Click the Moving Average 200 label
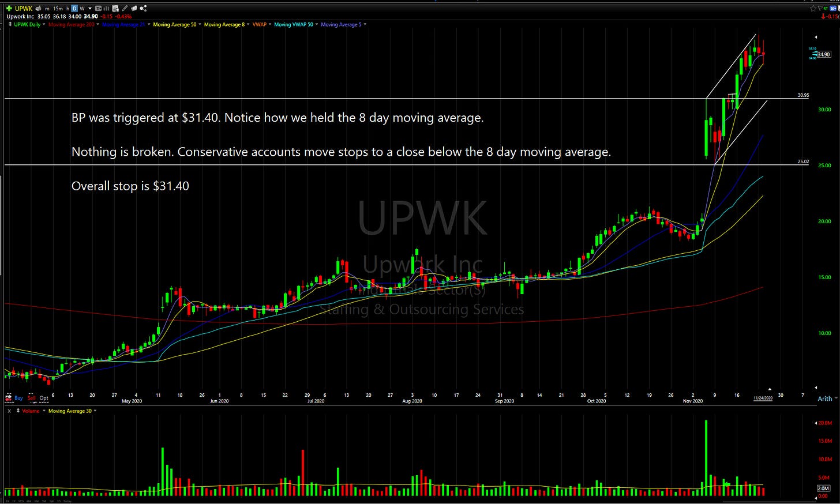Image resolution: width=840 pixels, height=504 pixels. pyautogui.click(x=72, y=24)
